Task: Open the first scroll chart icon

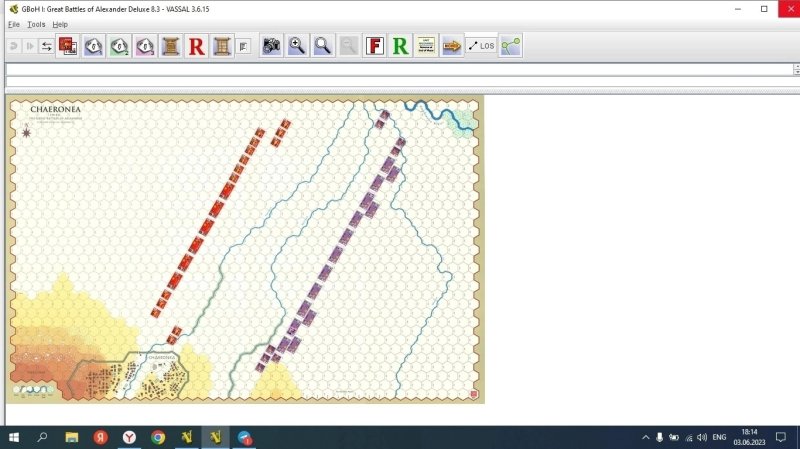Action: (170, 46)
